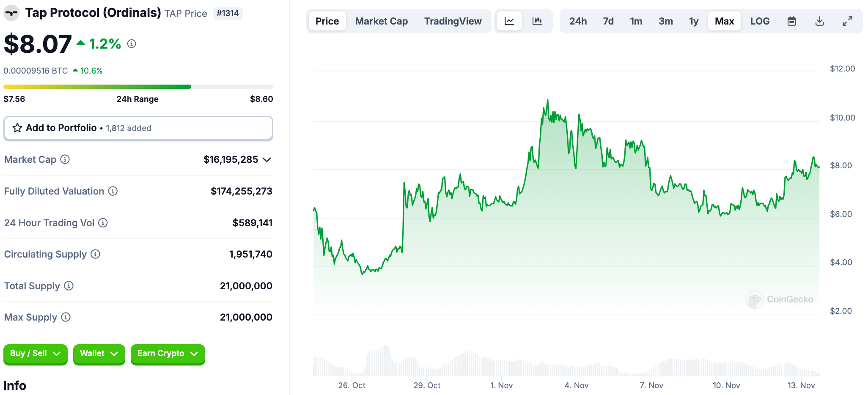Expand chart to fullscreen

(847, 21)
